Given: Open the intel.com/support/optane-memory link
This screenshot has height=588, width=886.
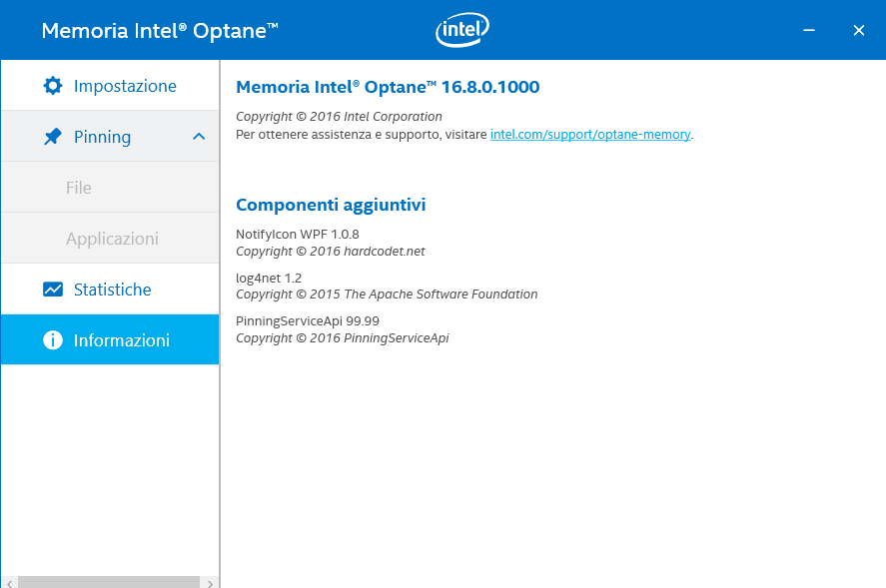Looking at the screenshot, I should pyautogui.click(x=589, y=134).
